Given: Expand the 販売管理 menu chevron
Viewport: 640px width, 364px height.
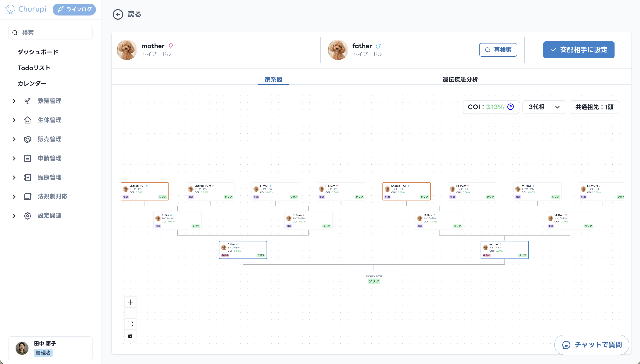Looking at the screenshot, I should [14, 139].
